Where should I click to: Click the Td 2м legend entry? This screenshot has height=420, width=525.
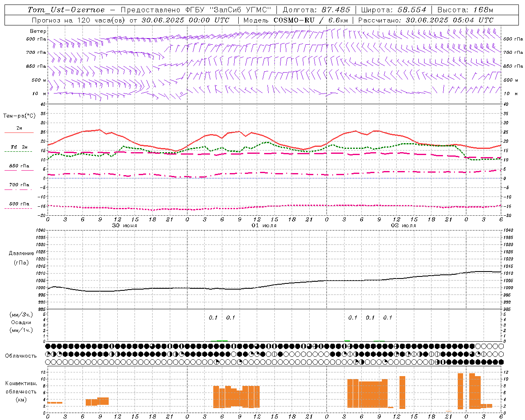(x=19, y=147)
